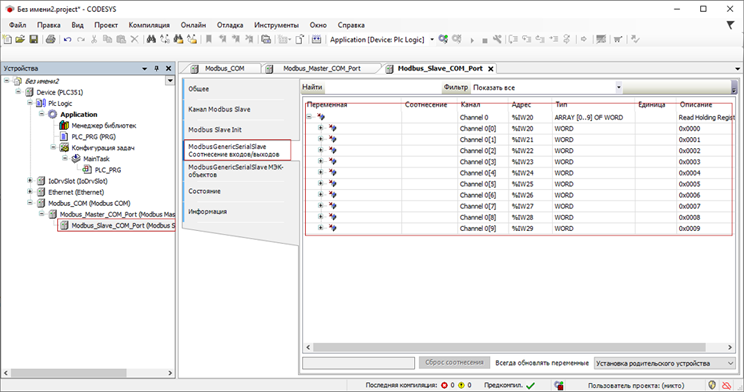Viewport: 744px width, 392px height.
Task: Click the Paste clipboard icon
Action: click(121, 39)
